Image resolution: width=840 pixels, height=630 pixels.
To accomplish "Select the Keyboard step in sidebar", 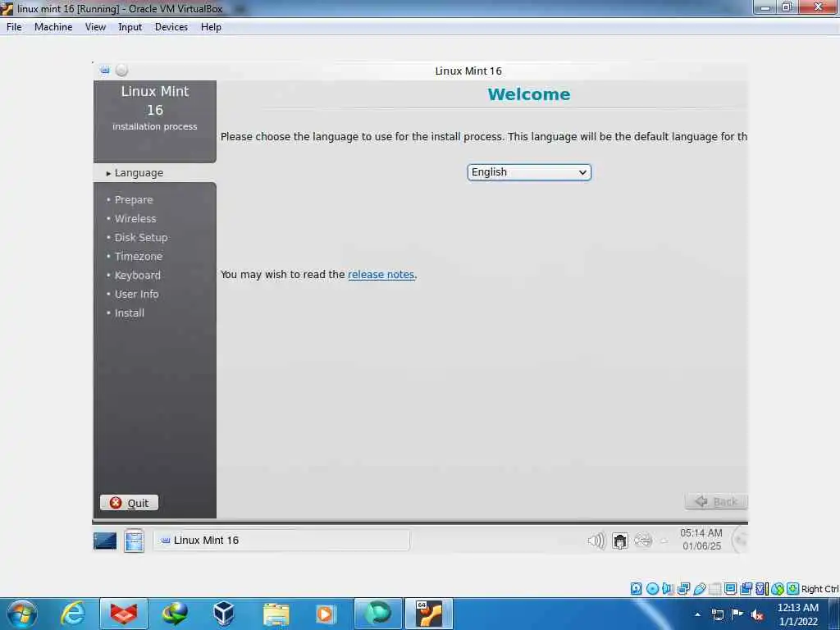I will pos(137,275).
